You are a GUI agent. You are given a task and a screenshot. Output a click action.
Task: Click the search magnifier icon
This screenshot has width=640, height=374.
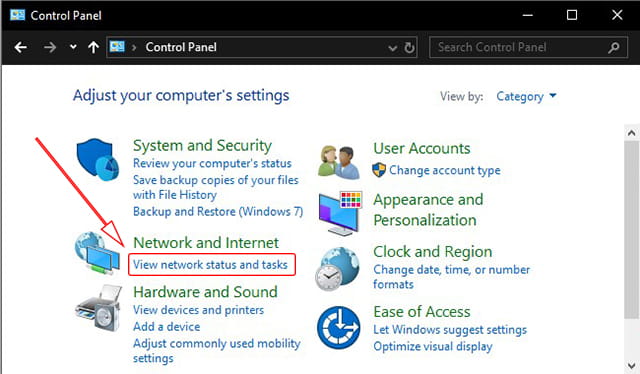[613, 48]
